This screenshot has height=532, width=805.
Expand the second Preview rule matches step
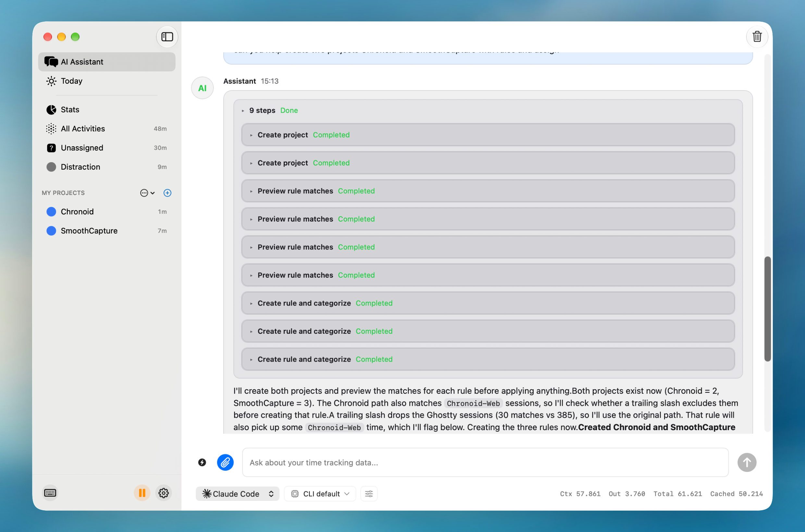[x=488, y=219]
